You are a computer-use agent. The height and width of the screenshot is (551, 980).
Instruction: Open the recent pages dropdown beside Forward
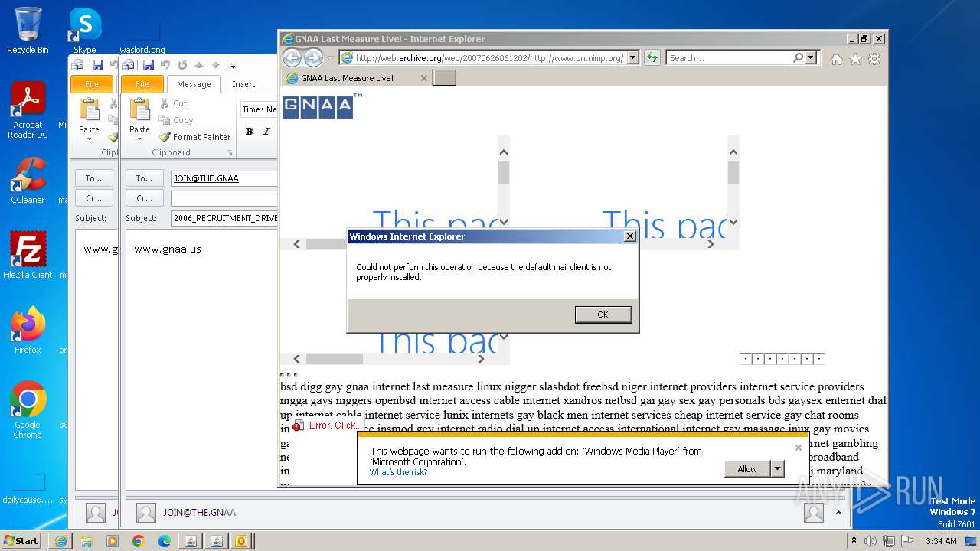coord(331,58)
